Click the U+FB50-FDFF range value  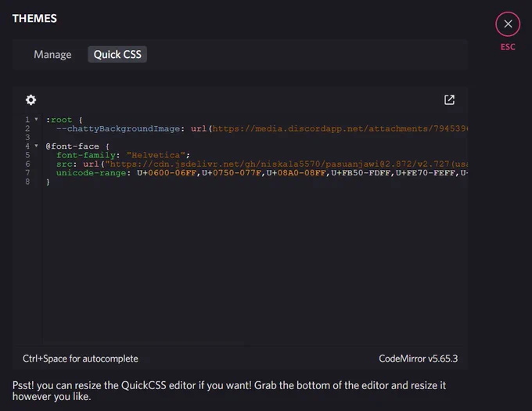tap(361, 173)
